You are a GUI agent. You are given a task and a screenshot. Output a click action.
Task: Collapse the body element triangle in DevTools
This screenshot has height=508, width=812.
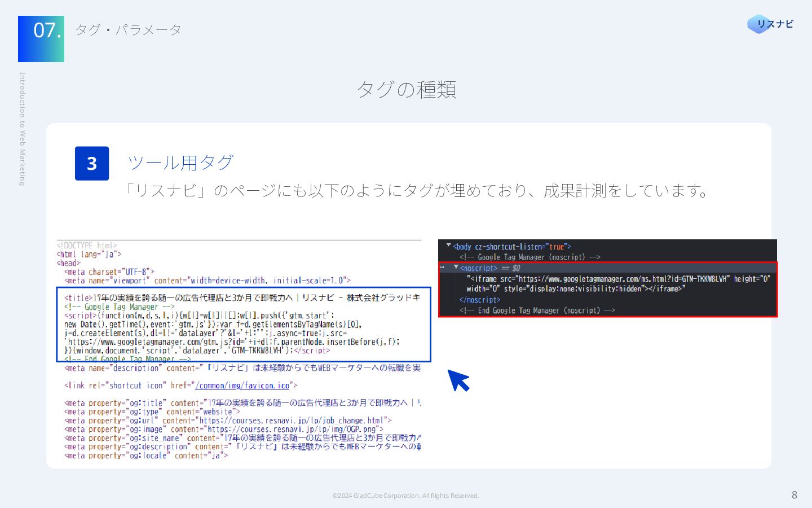click(449, 246)
